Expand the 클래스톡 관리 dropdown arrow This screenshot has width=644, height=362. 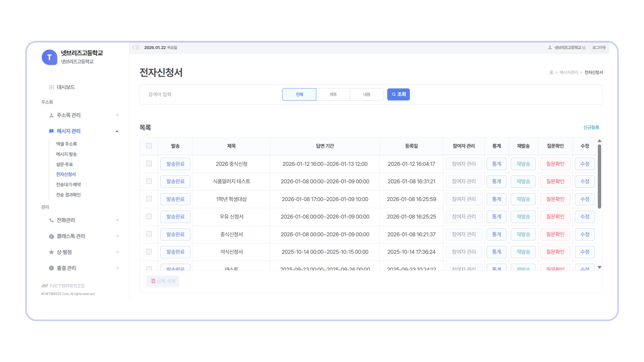(117, 236)
